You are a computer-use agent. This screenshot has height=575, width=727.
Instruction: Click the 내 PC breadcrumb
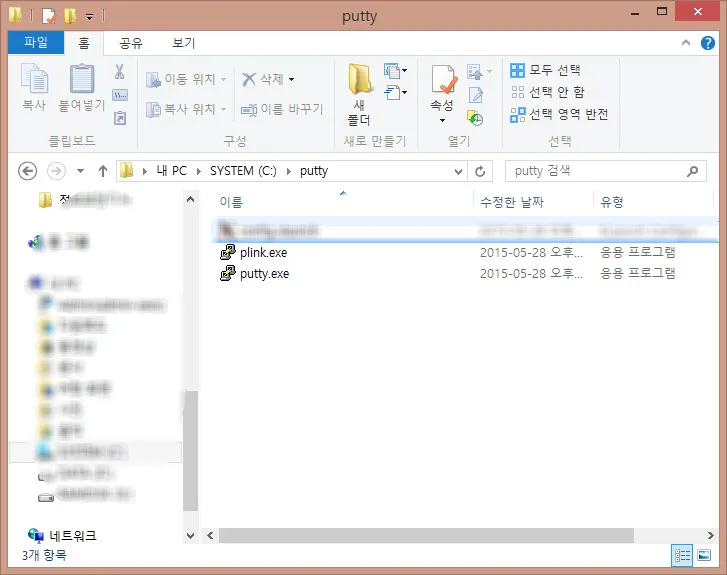coord(172,171)
